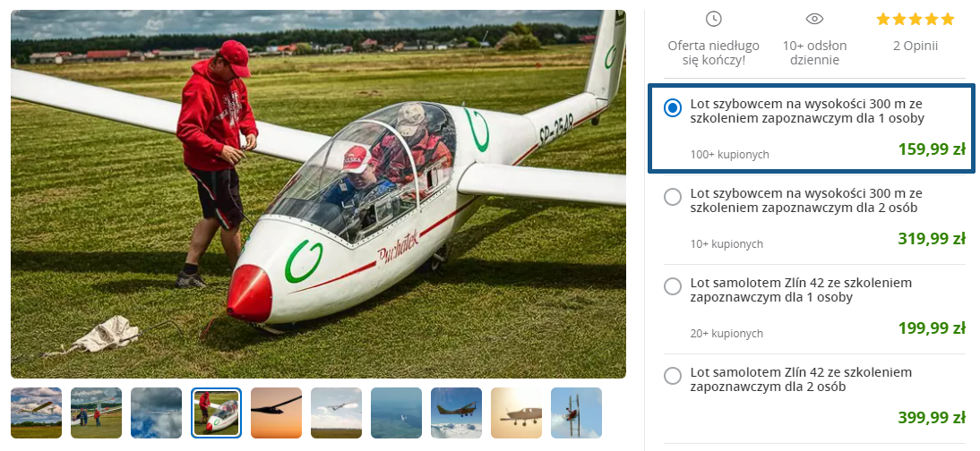View the aerial blue landscape thumbnail
980x451 pixels.
pyautogui.click(x=397, y=413)
